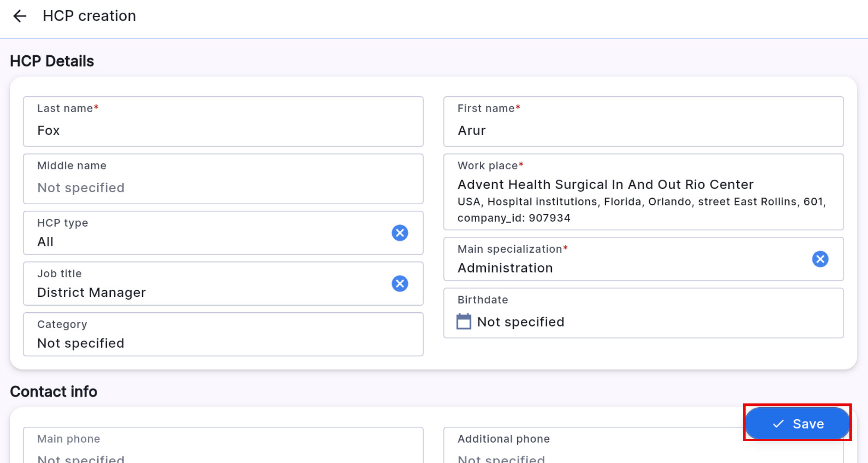Click the HCP Details section heading
868x463 pixels.
(52, 60)
